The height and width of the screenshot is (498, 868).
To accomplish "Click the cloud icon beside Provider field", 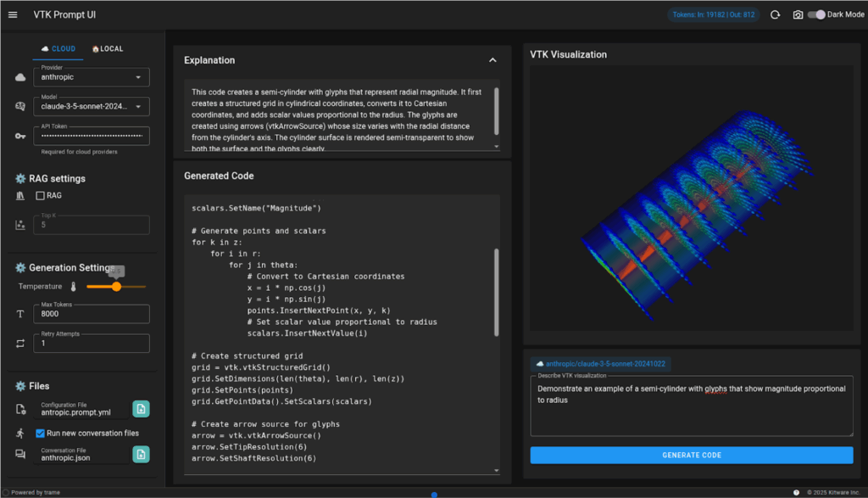I will pos(20,78).
